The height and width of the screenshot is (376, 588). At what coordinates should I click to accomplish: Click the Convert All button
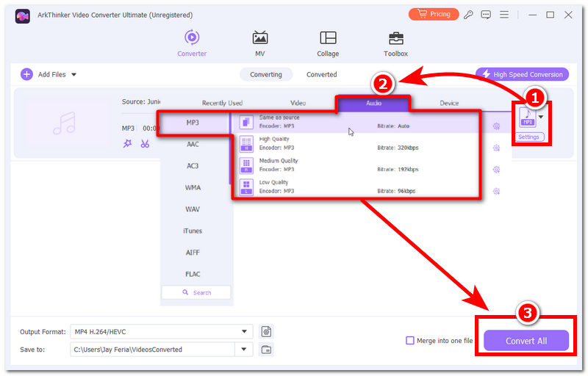point(526,341)
